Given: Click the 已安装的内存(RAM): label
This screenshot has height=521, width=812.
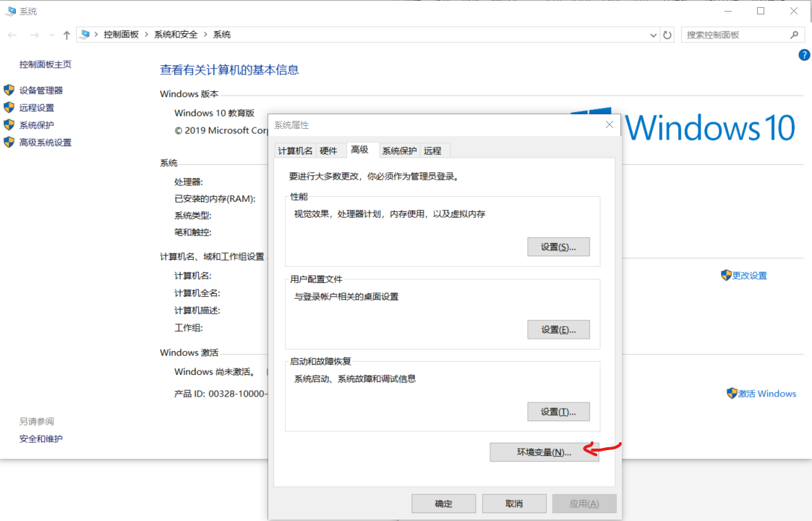Looking at the screenshot, I should [x=215, y=198].
